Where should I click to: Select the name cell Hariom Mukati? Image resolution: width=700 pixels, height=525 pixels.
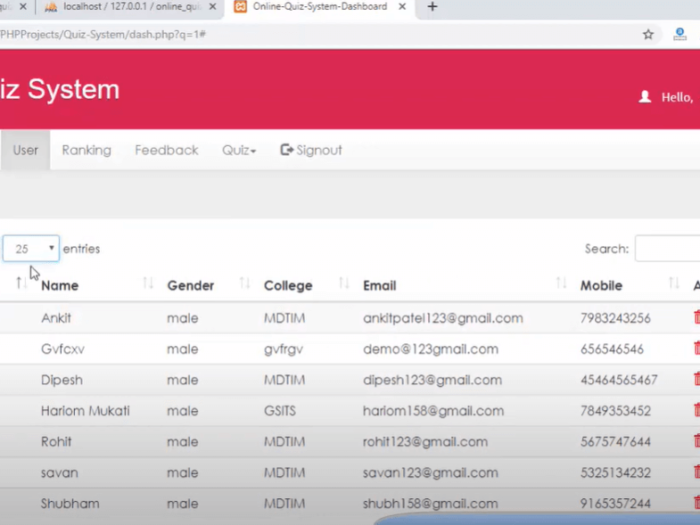click(x=85, y=411)
